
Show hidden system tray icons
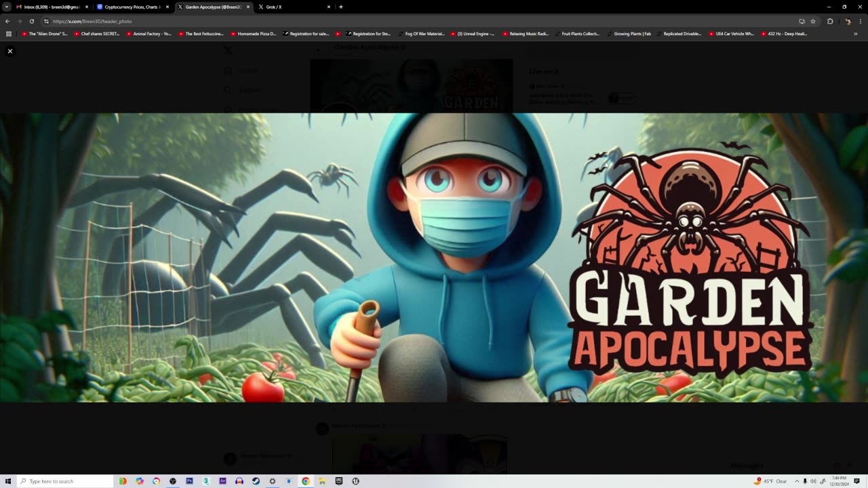(797, 481)
